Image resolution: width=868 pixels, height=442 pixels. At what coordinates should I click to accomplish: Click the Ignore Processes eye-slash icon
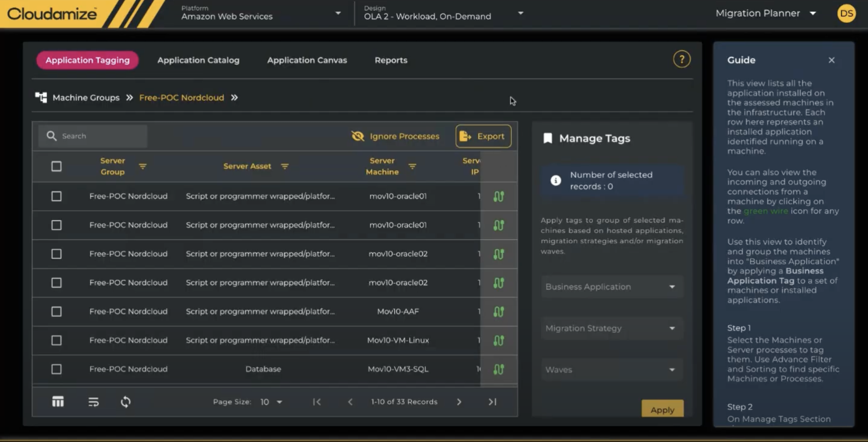tap(358, 136)
